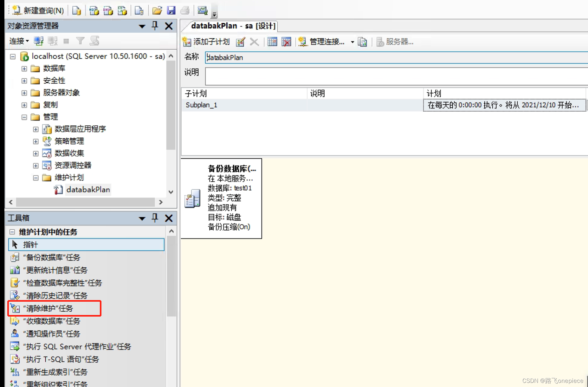Viewport: 588px width, 387px height.
Task: Click the Delete Subplan X icon
Action: [x=254, y=42]
